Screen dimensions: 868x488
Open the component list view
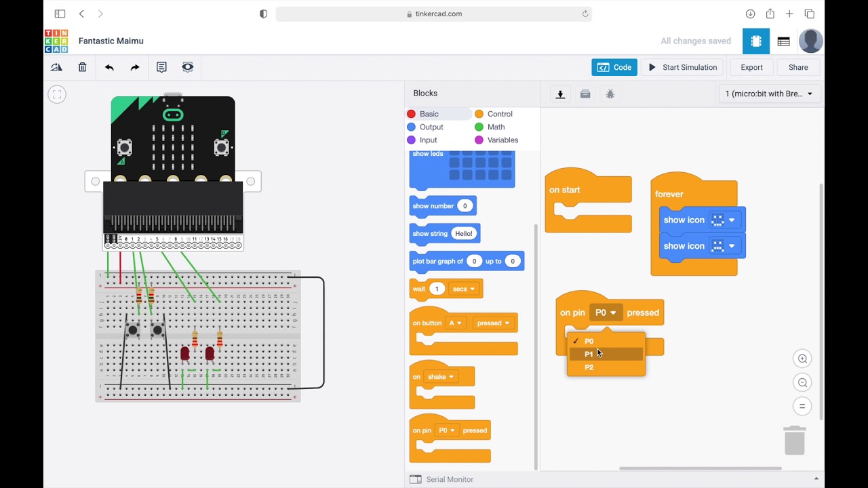[x=784, y=41]
